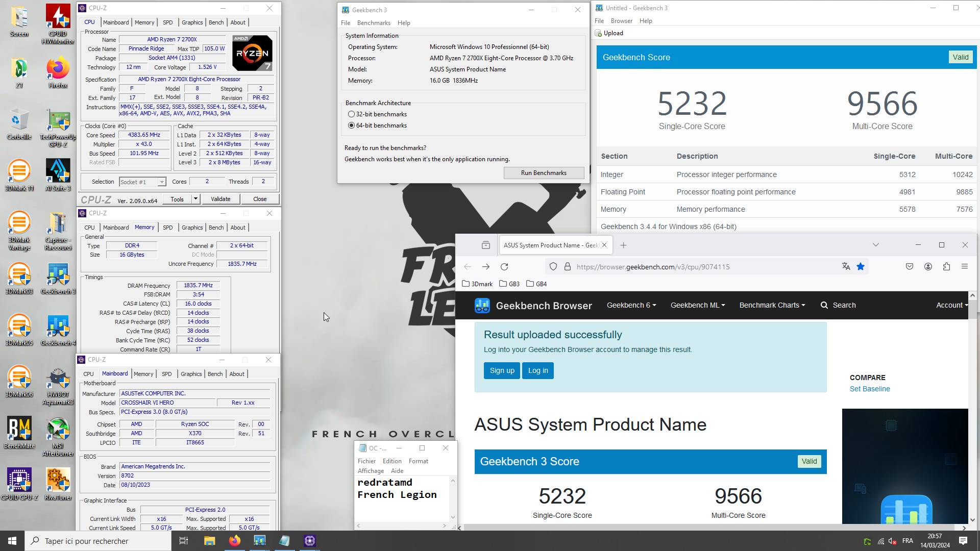Click the Windows taskbar search box
The image size is (980, 551).
98,541
